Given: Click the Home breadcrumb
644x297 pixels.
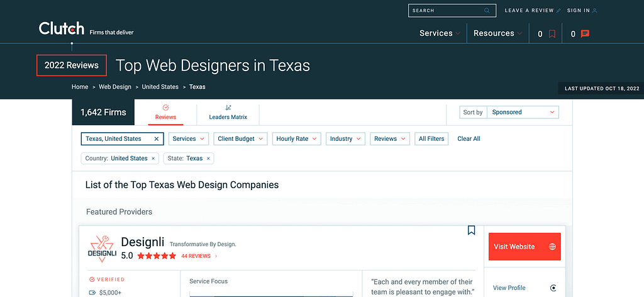Looking at the screenshot, I should coord(80,87).
